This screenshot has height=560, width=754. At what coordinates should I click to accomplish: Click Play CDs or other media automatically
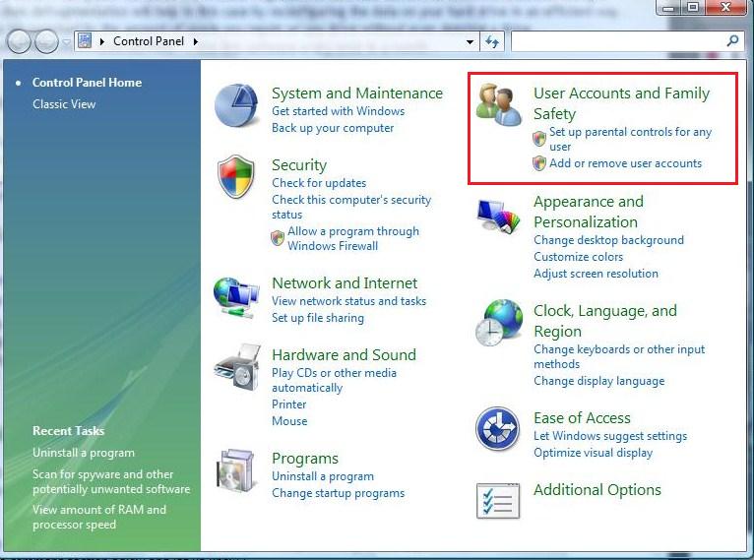(335, 380)
